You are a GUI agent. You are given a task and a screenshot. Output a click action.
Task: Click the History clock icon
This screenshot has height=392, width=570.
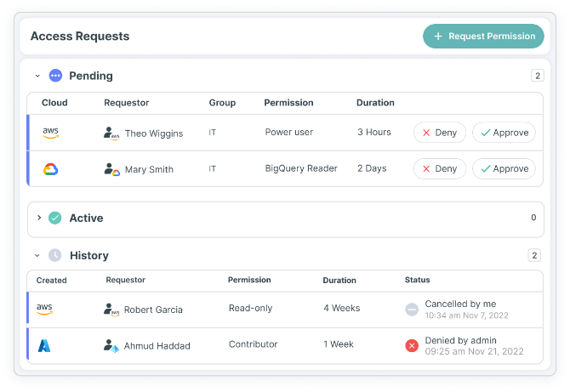[x=54, y=255]
